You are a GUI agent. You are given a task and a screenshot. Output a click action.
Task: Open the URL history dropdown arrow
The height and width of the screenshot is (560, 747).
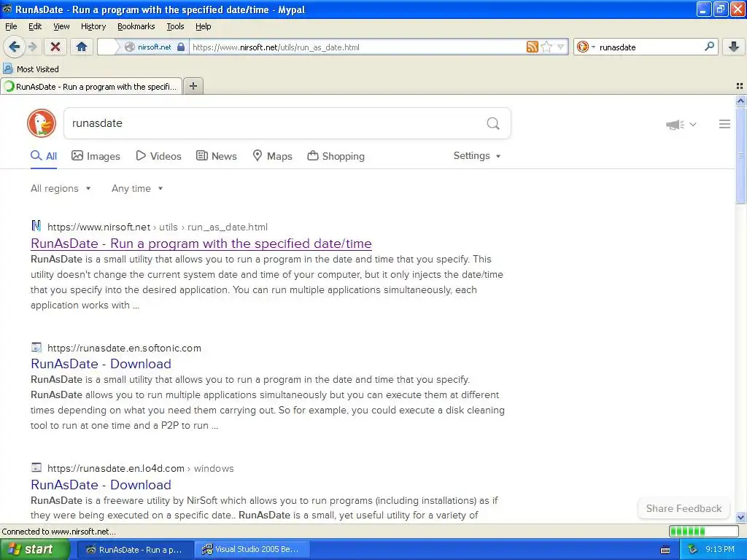pos(561,47)
